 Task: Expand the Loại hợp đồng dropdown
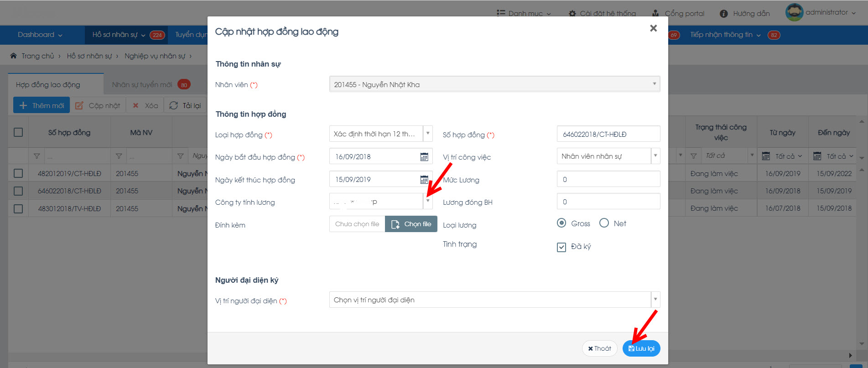pos(427,134)
